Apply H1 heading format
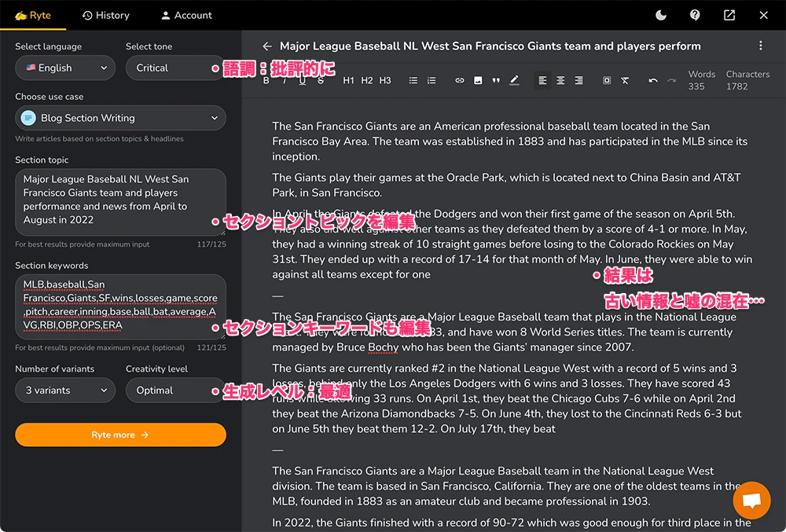Viewport: 786px width, 532px height. click(x=348, y=80)
